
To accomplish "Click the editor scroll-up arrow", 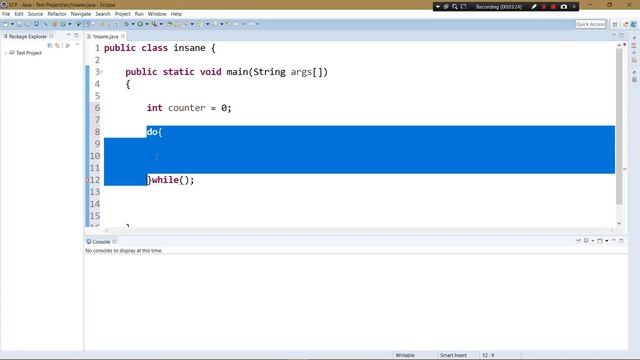I will (x=619, y=44).
